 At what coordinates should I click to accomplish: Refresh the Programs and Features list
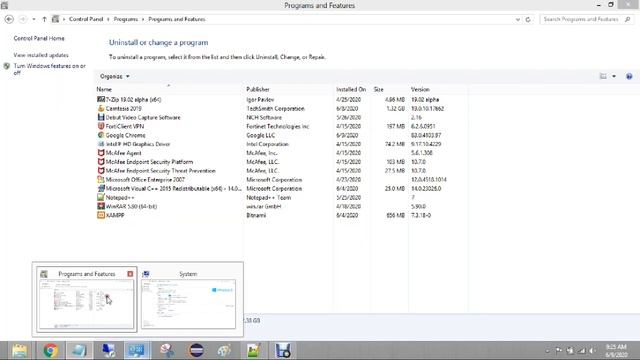[528, 19]
